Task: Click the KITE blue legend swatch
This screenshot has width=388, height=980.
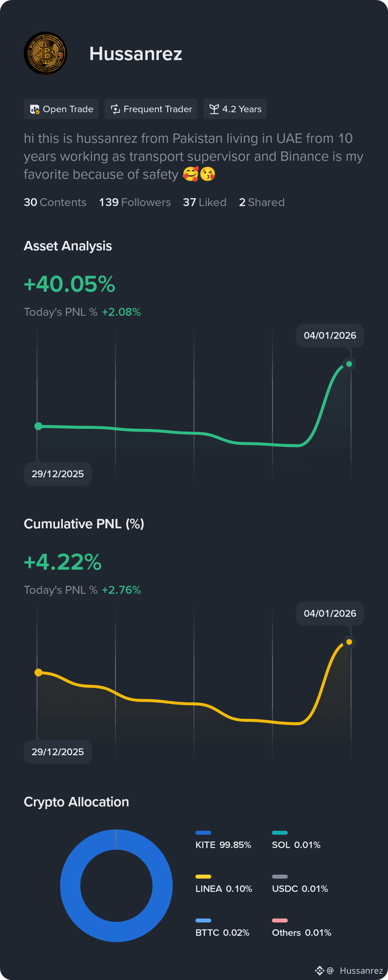Action: [x=203, y=833]
